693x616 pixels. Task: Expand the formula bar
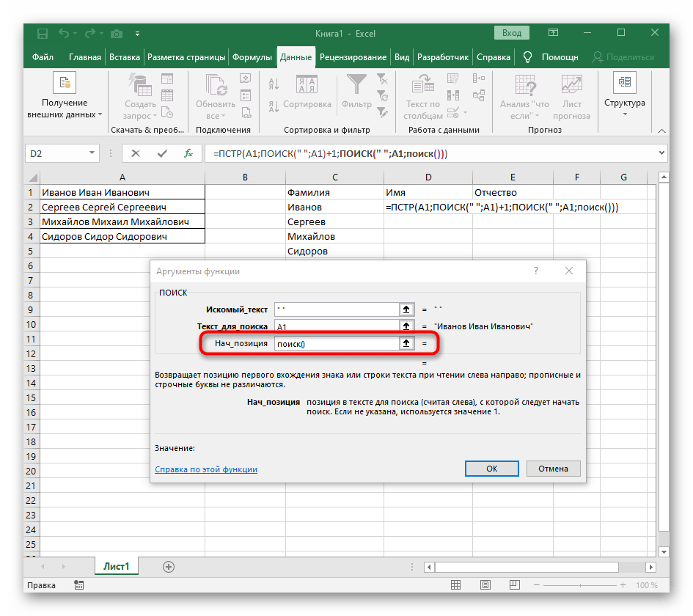click(x=662, y=153)
